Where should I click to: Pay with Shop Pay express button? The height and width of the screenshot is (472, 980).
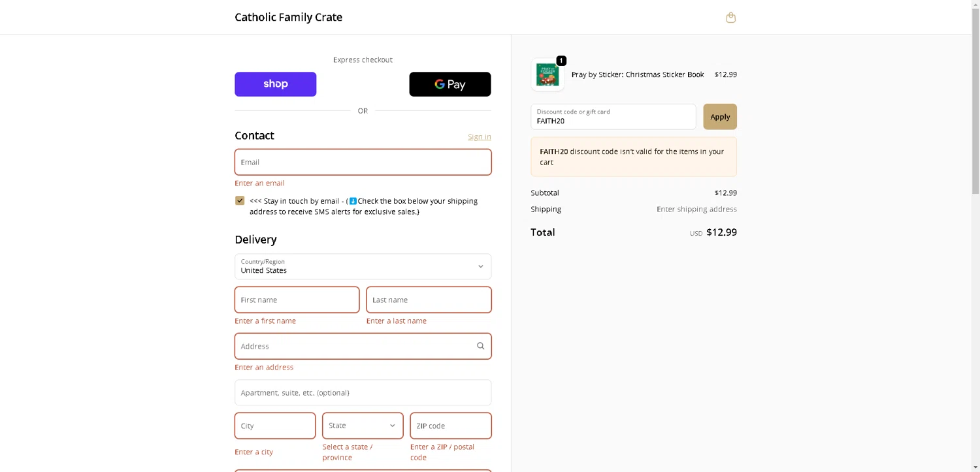click(276, 84)
